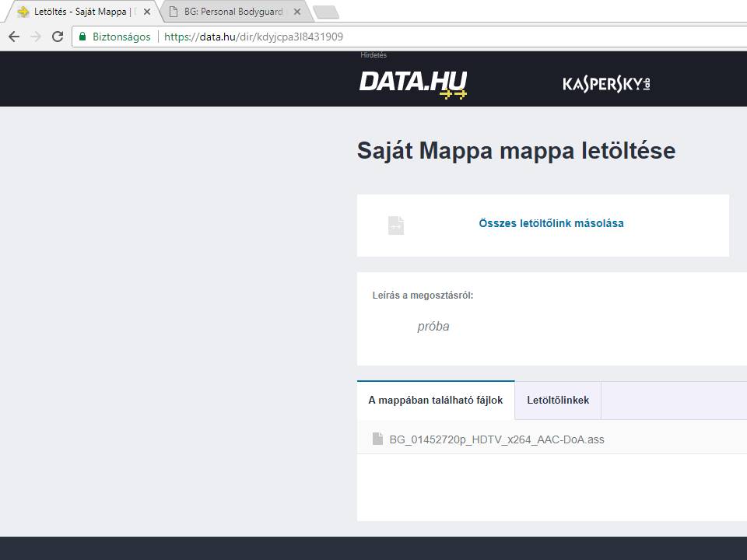The height and width of the screenshot is (560, 747).
Task: Close the BG: Personal Bodyguard tab
Action: (297, 12)
